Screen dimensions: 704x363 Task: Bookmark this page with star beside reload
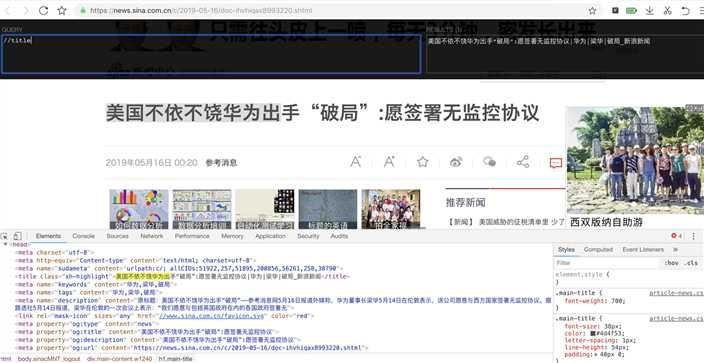point(62,10)
